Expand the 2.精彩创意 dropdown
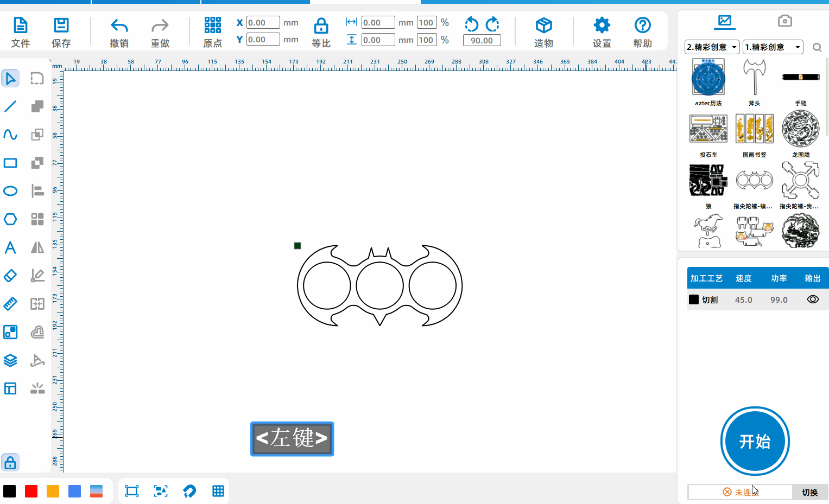 point(712,47)
